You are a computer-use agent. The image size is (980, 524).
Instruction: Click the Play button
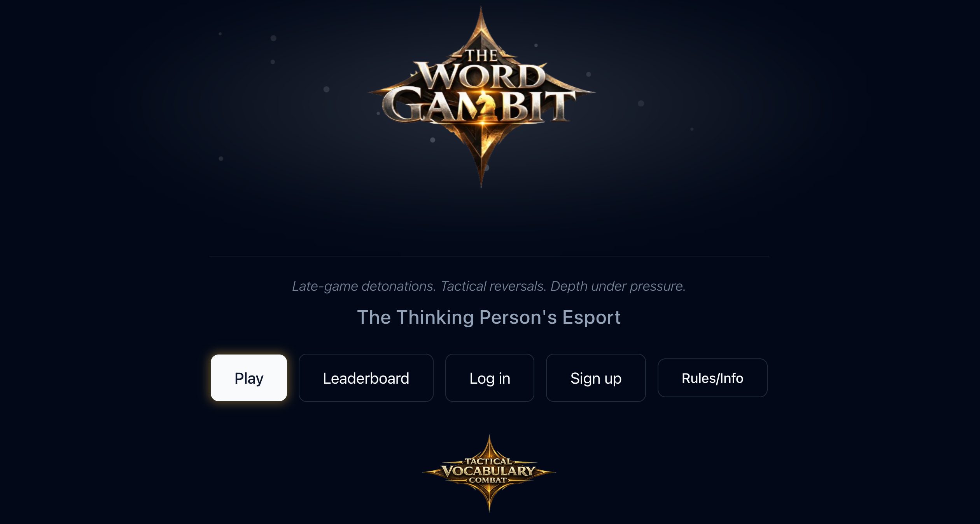click(249, 378)
